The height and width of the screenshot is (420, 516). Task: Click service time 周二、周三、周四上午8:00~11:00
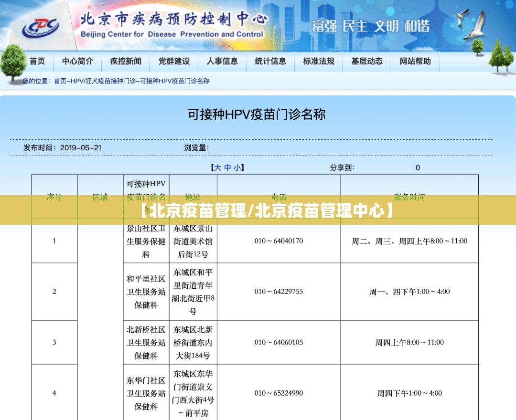409,241
